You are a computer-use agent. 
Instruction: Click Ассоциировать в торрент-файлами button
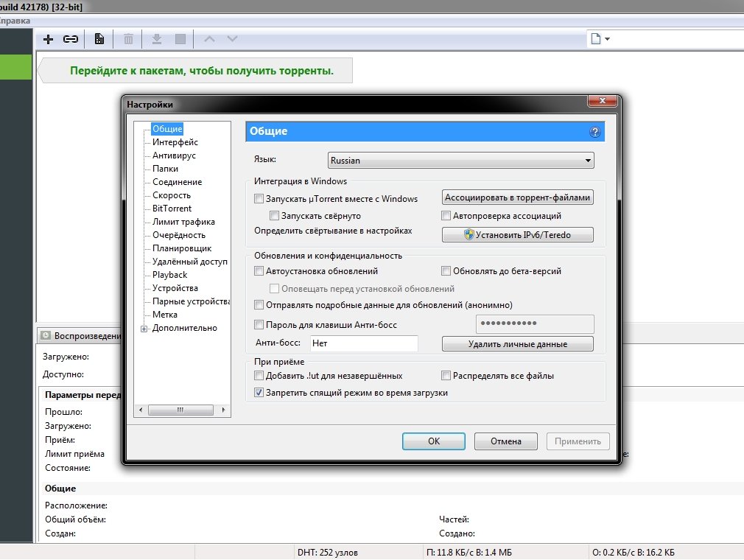point(518,197)
